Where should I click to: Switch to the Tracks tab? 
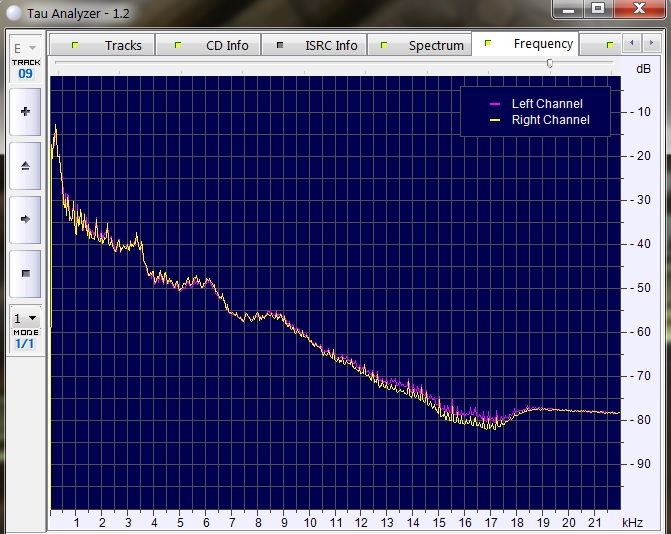click(x=110, y=45)
